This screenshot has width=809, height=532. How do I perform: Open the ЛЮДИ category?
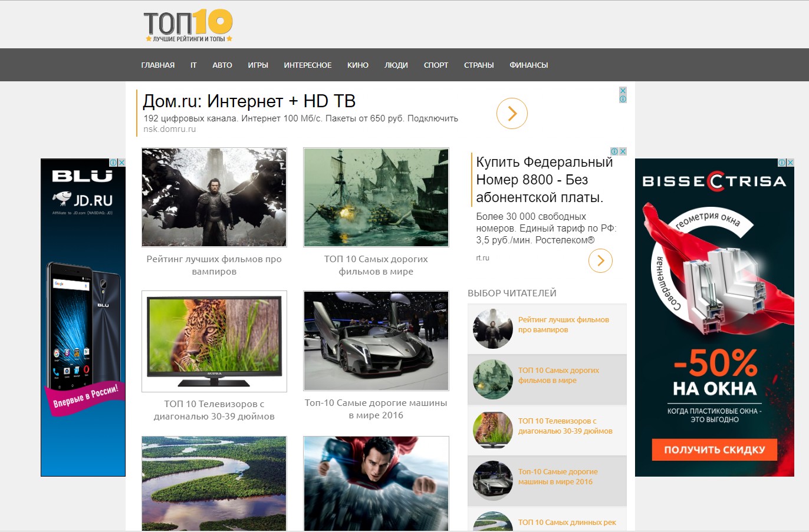pos(396,65)
